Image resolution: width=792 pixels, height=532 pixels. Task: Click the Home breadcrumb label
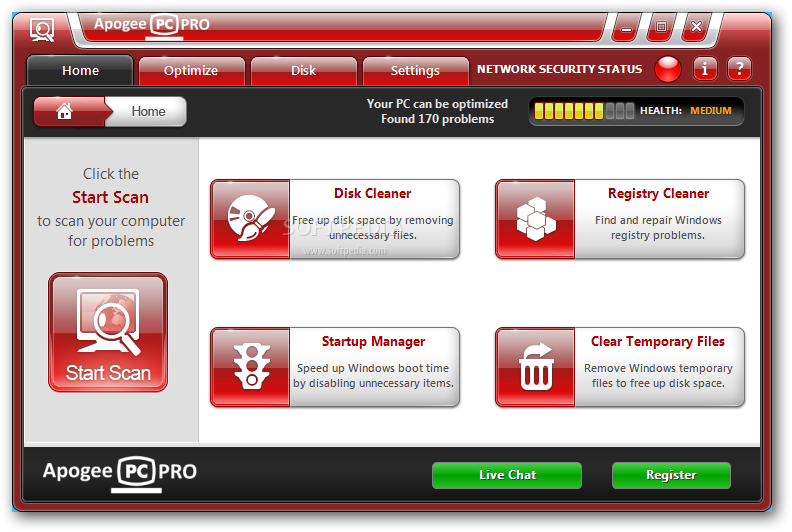[x=148, y=111]
